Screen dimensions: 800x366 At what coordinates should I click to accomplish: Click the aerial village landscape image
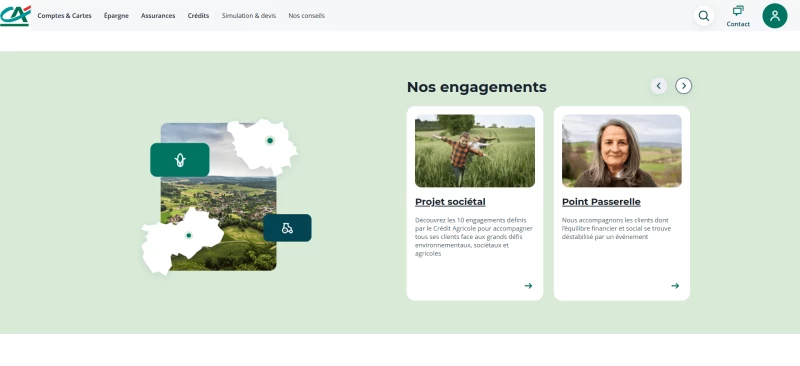click(218, 197)
